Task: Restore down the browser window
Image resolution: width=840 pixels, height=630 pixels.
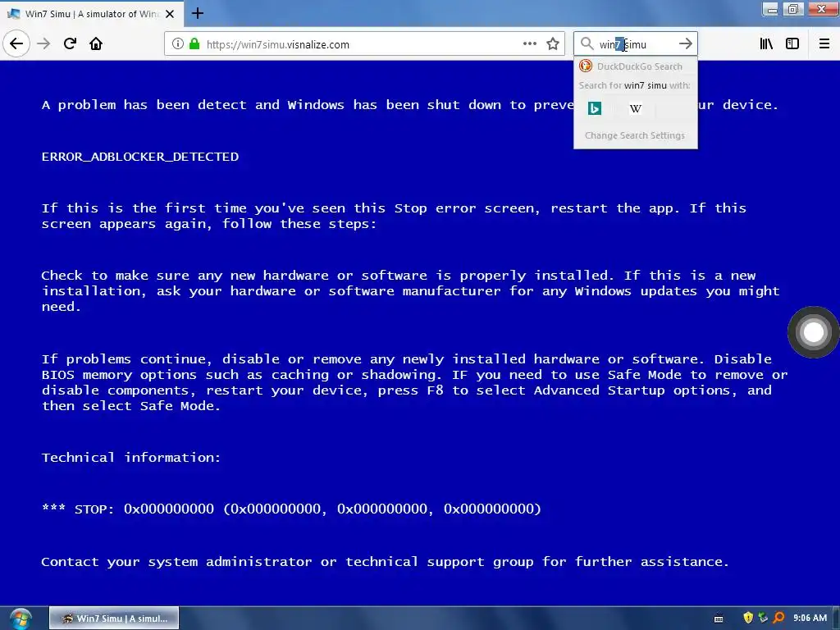Action: click(792, 8)
